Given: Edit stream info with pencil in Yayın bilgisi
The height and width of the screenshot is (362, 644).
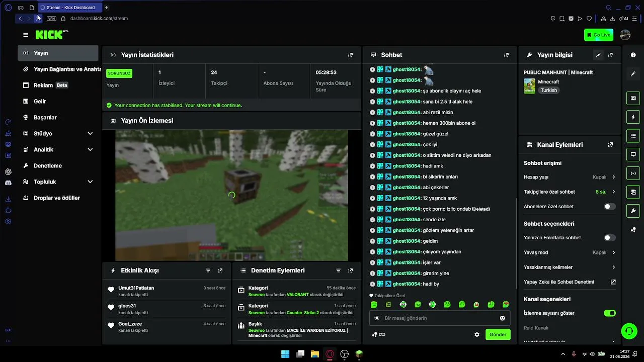Looking at the screenshot, I should 598,55.
